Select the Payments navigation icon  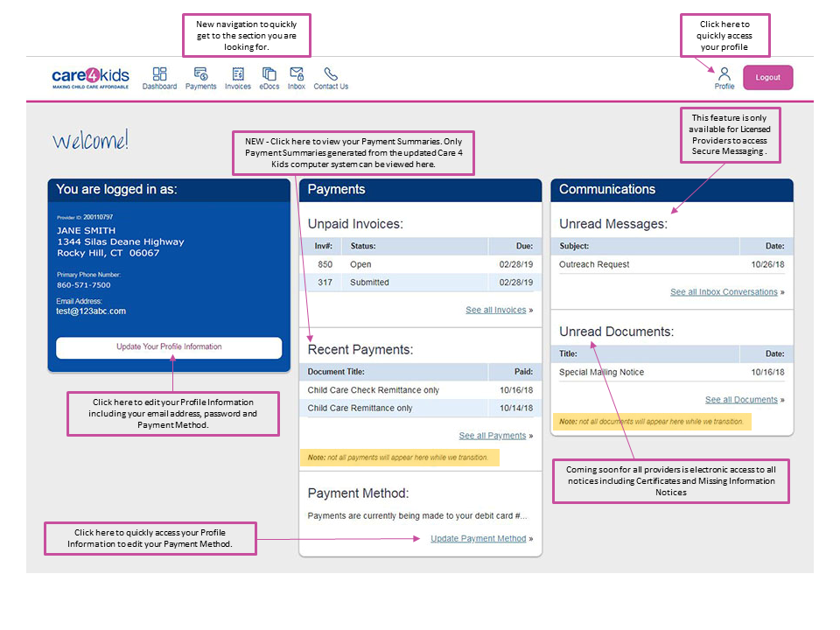pos(200,77)
